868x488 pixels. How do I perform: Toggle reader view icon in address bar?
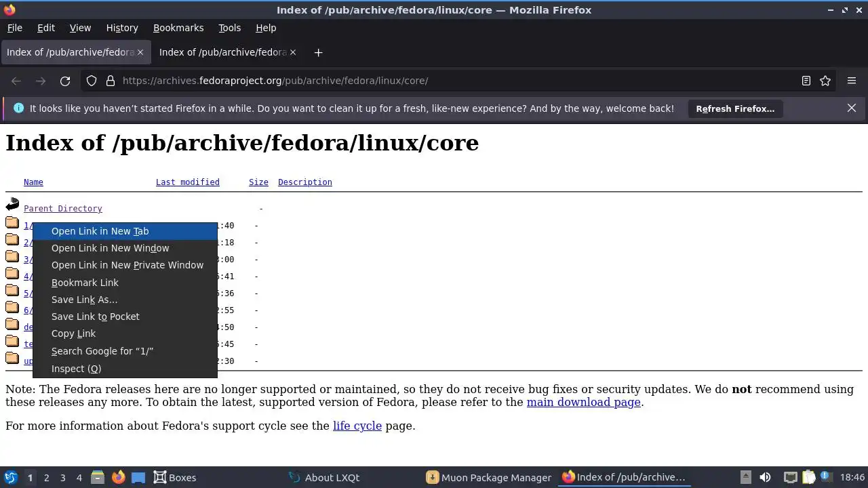[x=806, y=81]
